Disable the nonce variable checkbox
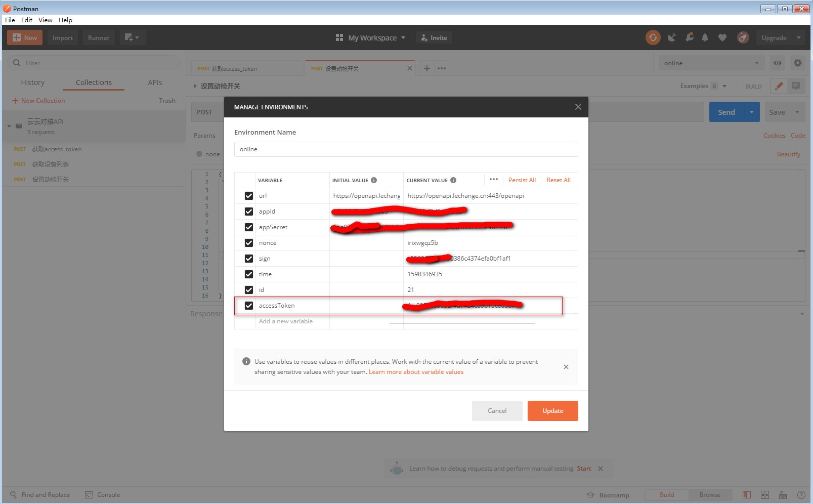This screenshot has width=813, height=504. pyautogui.click(x=248, y=243)
